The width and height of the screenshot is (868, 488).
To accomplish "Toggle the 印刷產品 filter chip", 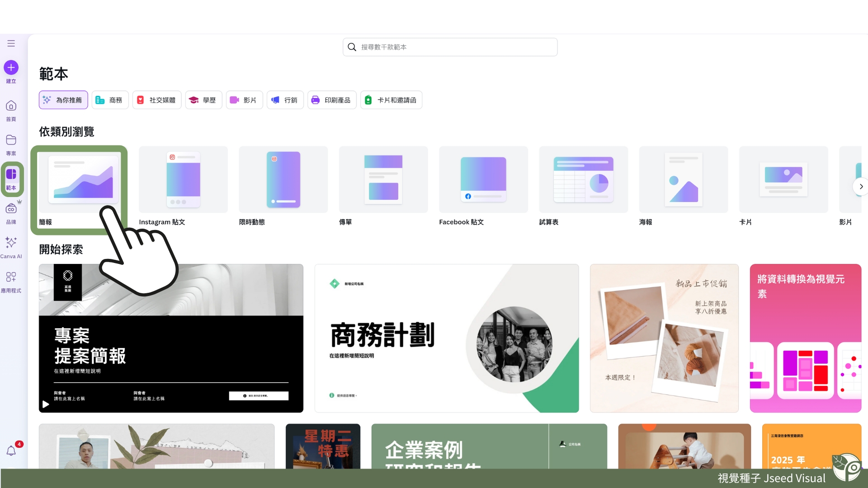I will [332, 100].
